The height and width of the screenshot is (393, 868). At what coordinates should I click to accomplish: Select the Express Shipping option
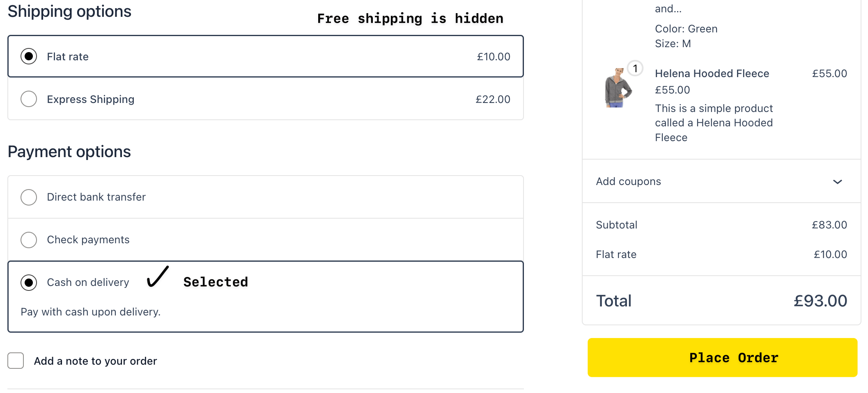(28, 99)
